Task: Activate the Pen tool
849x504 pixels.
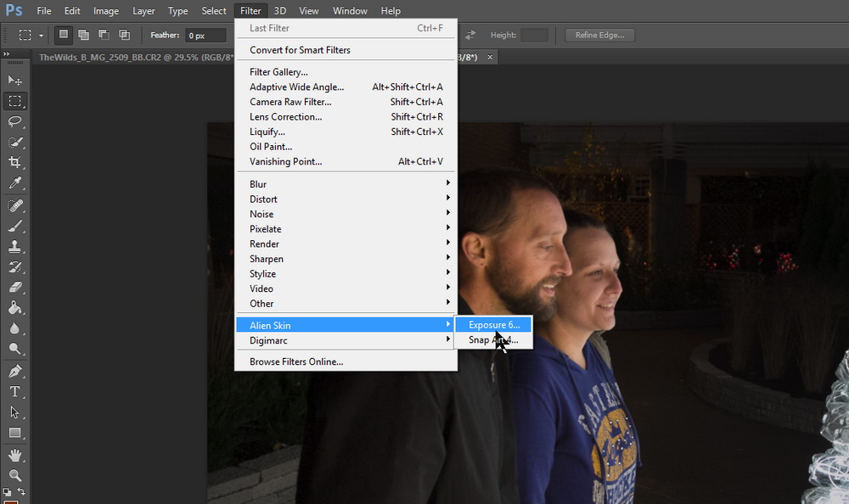Action: pyautogui.click(x=14, y=371)
